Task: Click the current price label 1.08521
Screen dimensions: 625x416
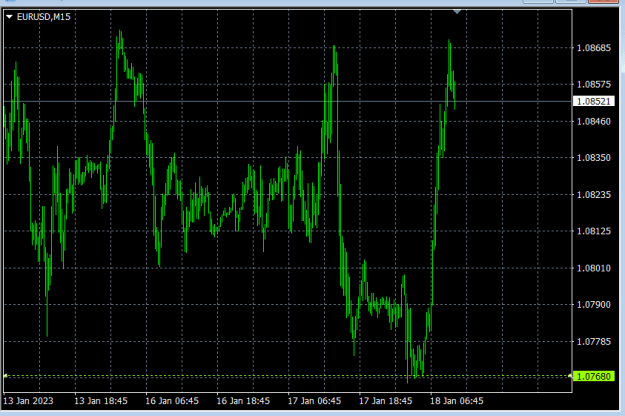Action: (594, 101)
